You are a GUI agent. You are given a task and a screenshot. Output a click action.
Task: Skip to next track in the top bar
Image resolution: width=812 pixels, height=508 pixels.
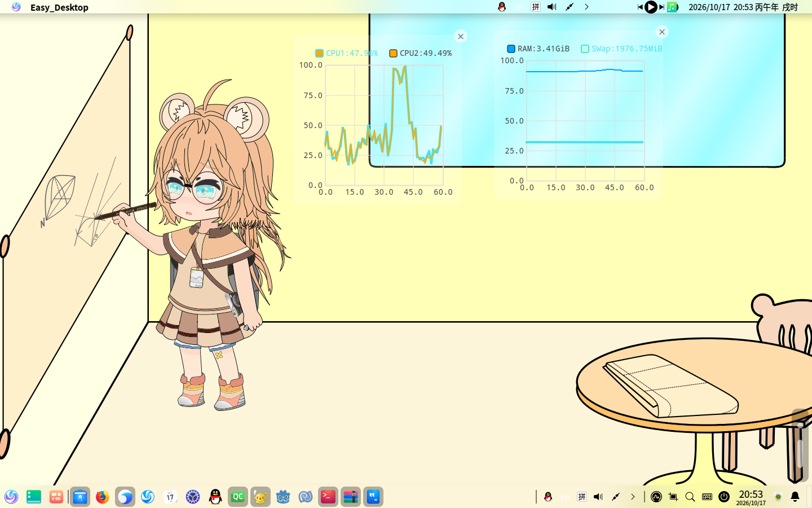[661, 7]
